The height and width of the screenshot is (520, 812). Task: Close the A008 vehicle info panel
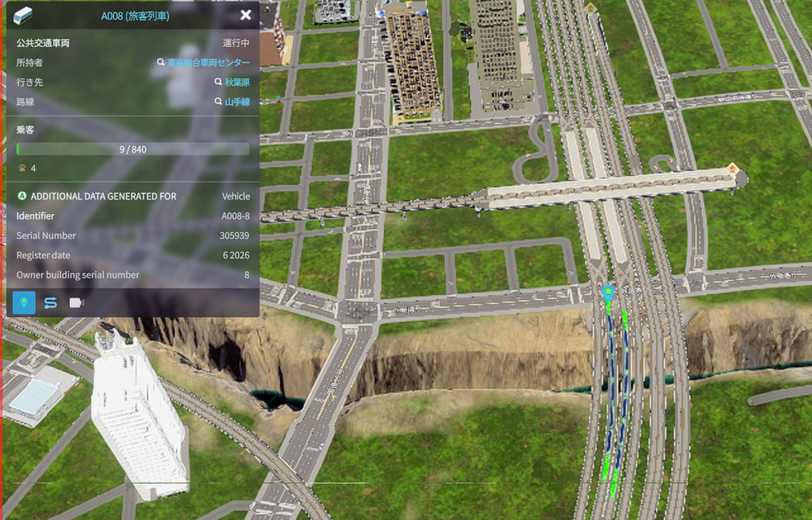coord(246,15)
